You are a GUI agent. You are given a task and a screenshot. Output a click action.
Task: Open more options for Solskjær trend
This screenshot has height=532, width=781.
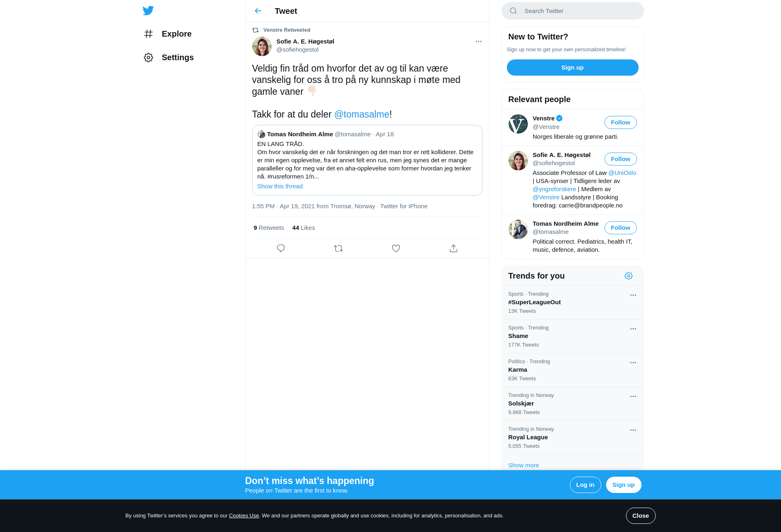click(x=633, y=397)
